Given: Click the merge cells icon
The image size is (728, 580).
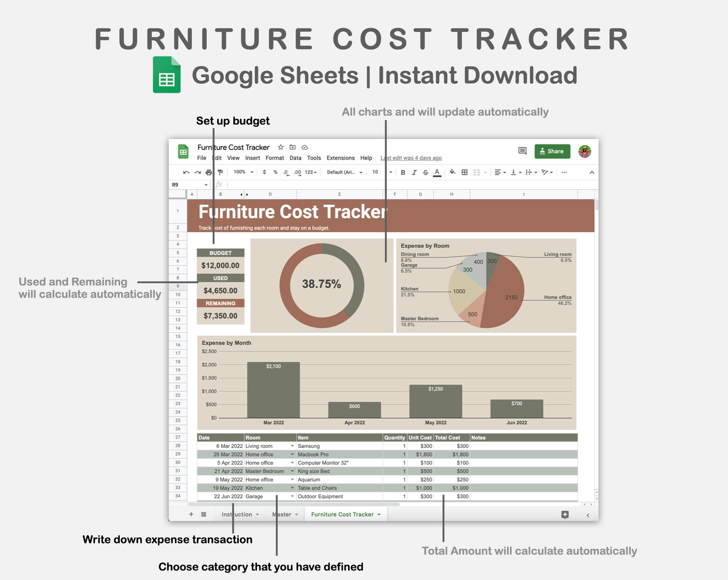Looking at the screenshot, I should click(475, 172).
